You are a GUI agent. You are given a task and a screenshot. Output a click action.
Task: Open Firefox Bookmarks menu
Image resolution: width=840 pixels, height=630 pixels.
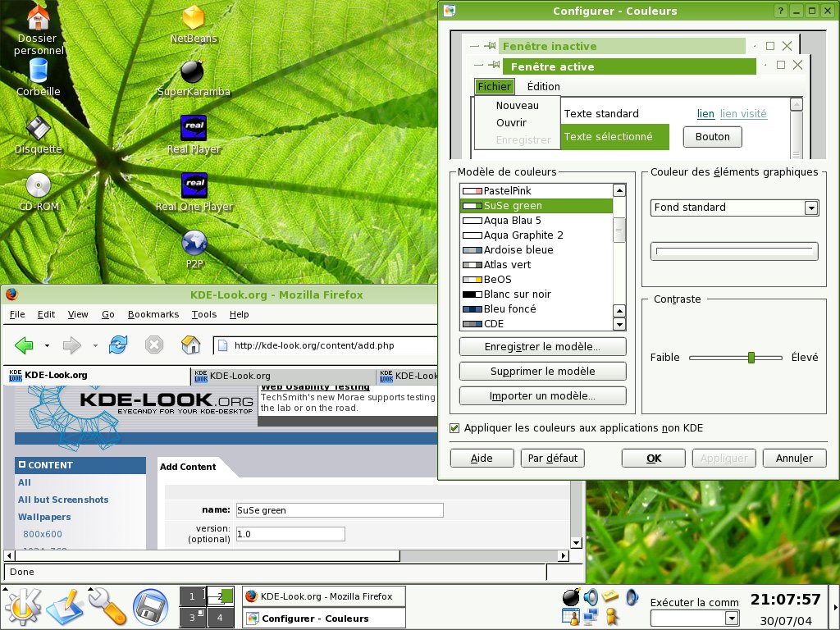tap(153, 314)
